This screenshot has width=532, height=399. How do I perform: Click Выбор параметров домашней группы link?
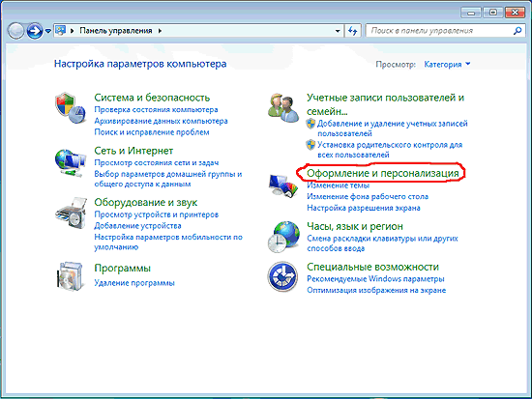pyautogui.click(x=168, y=179)
